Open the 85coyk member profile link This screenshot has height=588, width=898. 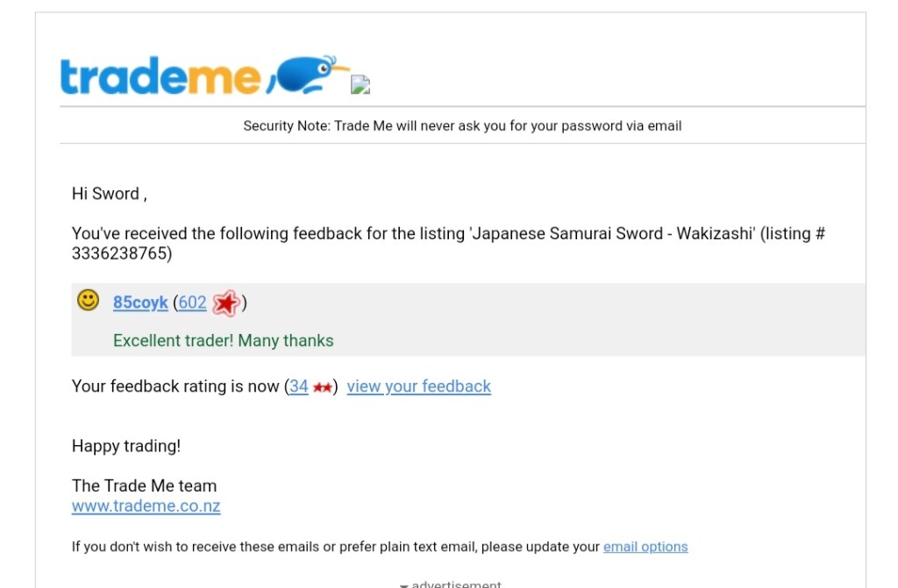click(140, 303)
